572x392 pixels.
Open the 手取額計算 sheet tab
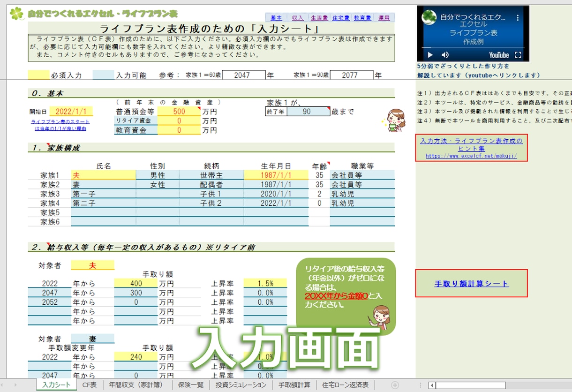tap(294, 385)
